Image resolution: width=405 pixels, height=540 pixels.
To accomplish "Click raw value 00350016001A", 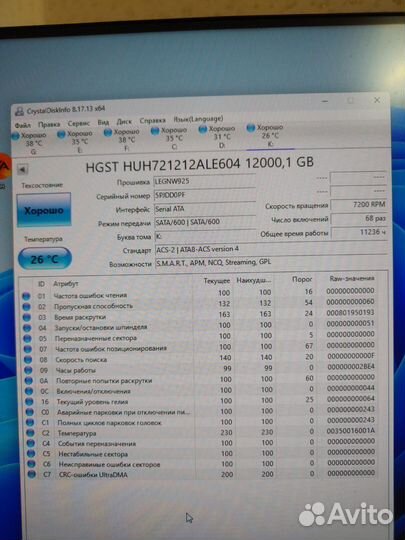I will tap(351, 431).
